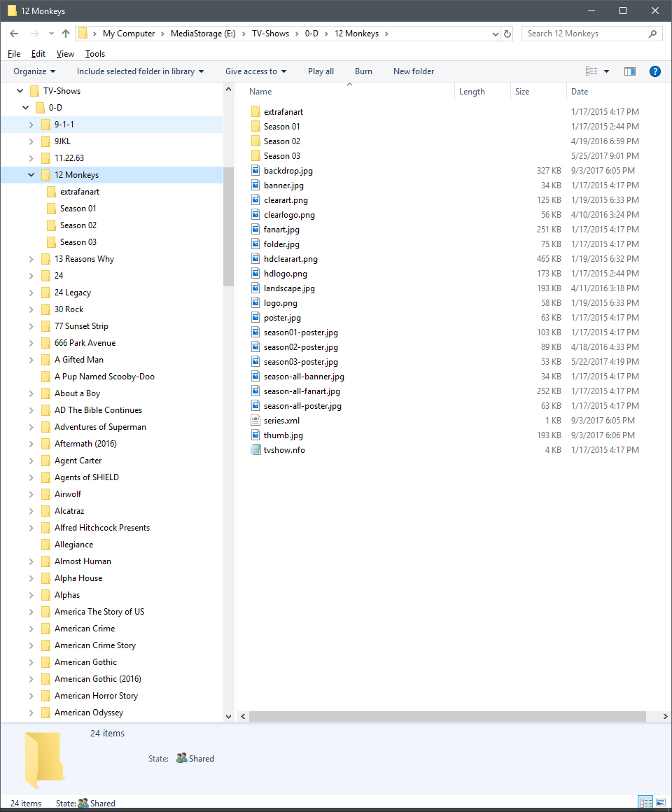Viewport: 672px width, 812px height.
Task: Toggle the preview pane button
Action: point(630,71)
